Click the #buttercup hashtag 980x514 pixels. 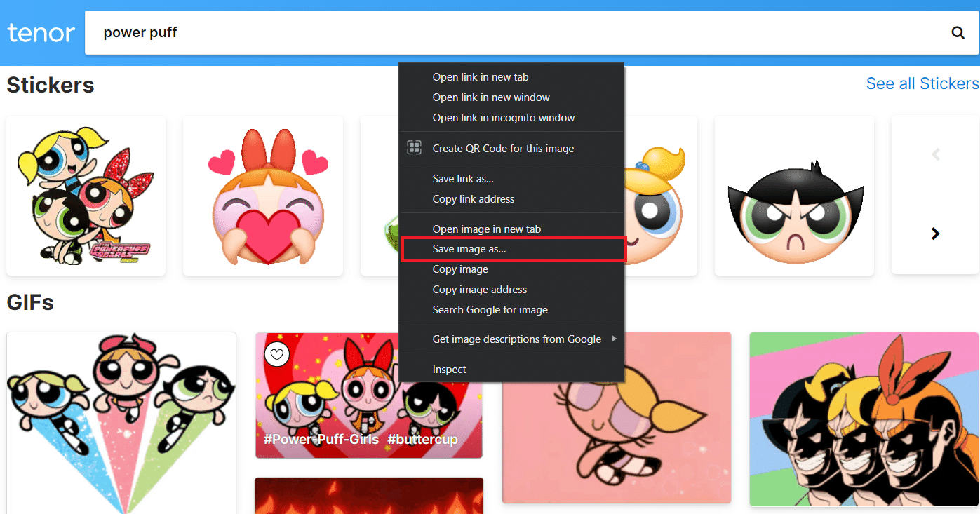pyautogui.click(x=422, y=440)
